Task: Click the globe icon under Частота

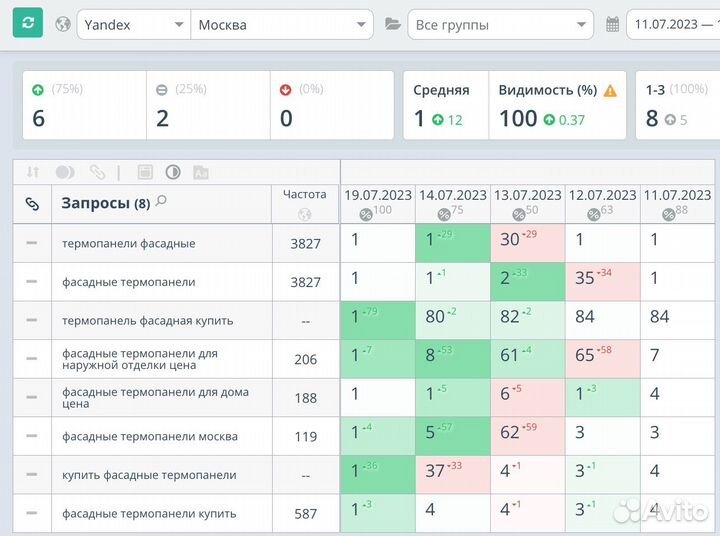Action: [x=304, y=214]
